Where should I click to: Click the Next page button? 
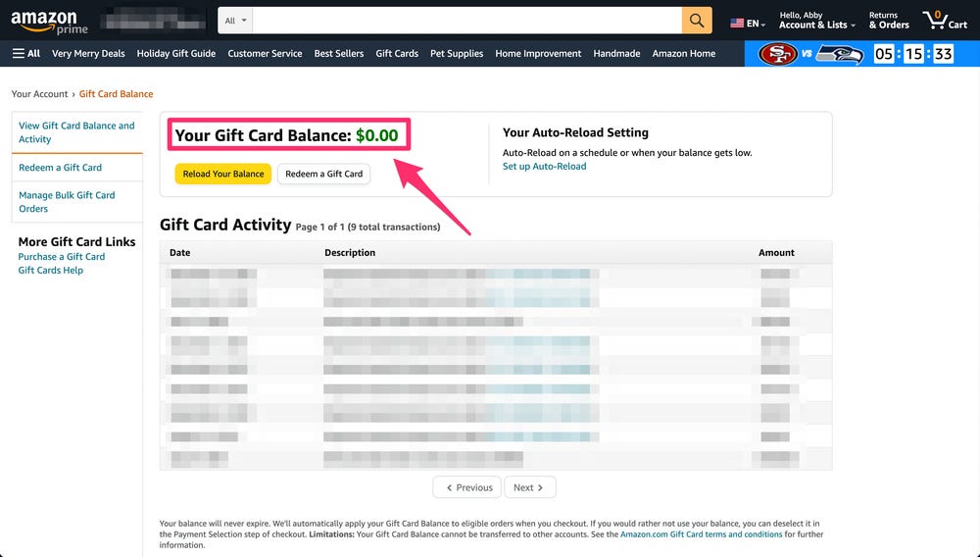coord(529,487)
